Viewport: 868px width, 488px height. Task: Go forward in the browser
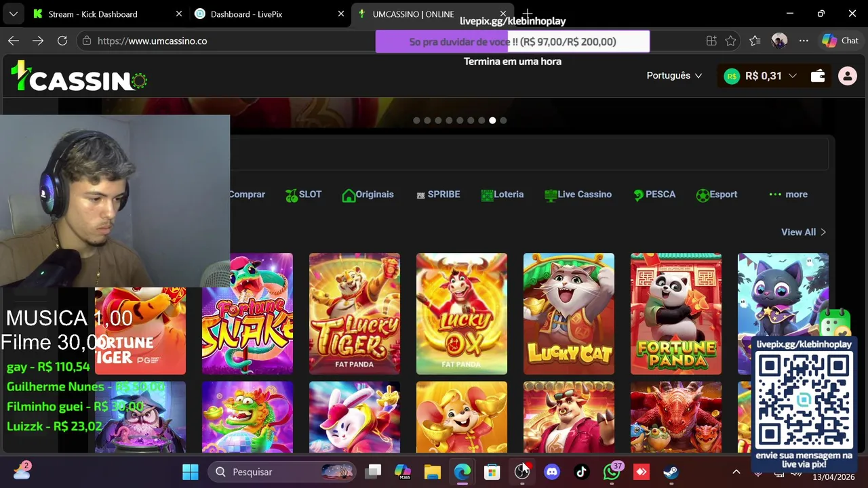point(38,41)
